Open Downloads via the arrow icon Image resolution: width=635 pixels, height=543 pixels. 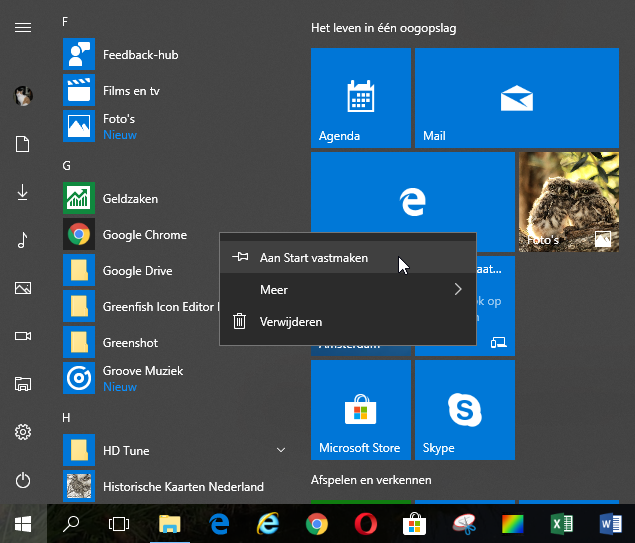(x=23, y=192)
